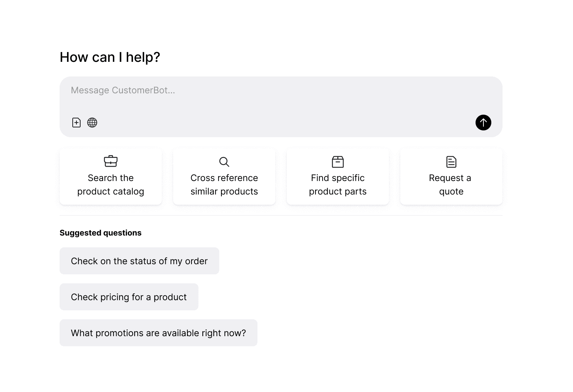Click the Find specific product parts card
The width and height of the screenshot is (573, 392).
point(338,177)
